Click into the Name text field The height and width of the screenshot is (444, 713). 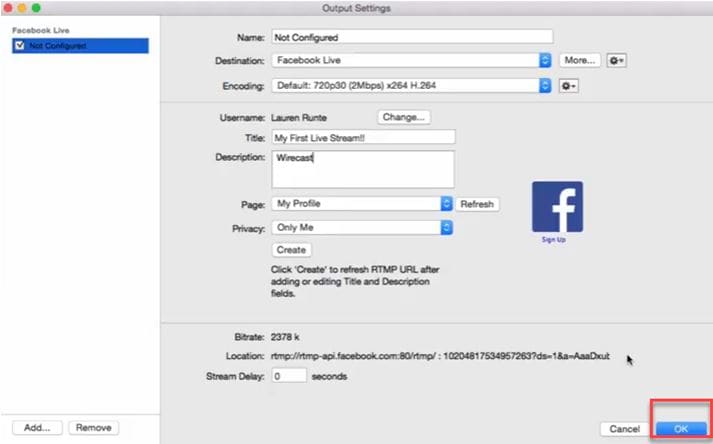[x=412, y=37]
